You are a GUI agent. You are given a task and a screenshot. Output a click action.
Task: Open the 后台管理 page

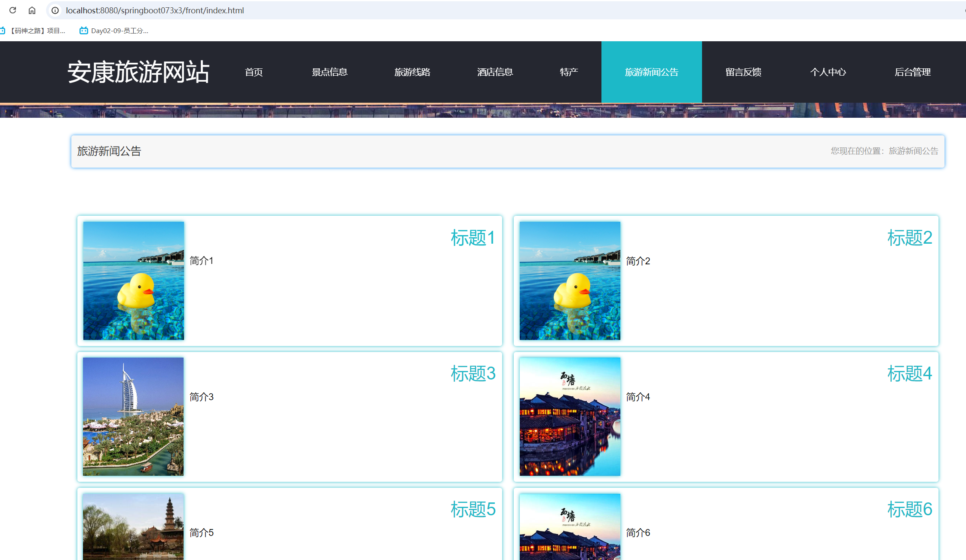pyautogui.click(x=913, y=72)
